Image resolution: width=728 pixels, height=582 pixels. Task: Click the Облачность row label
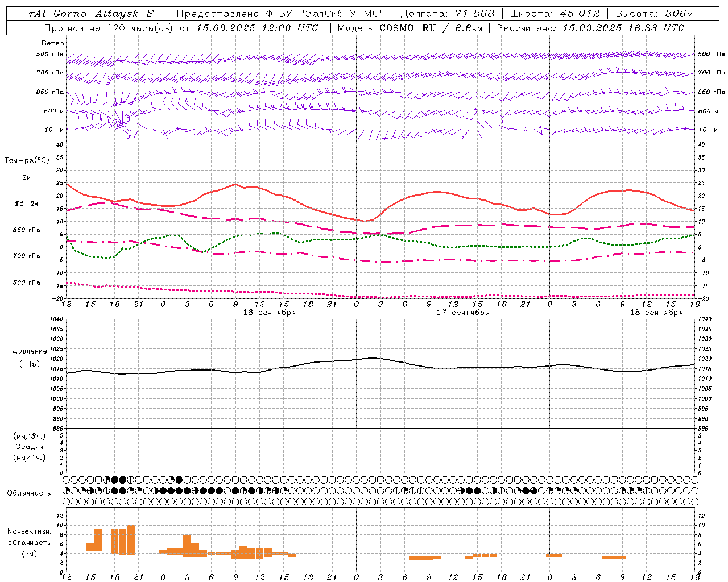pyautogui.click(x=29, y=493)
